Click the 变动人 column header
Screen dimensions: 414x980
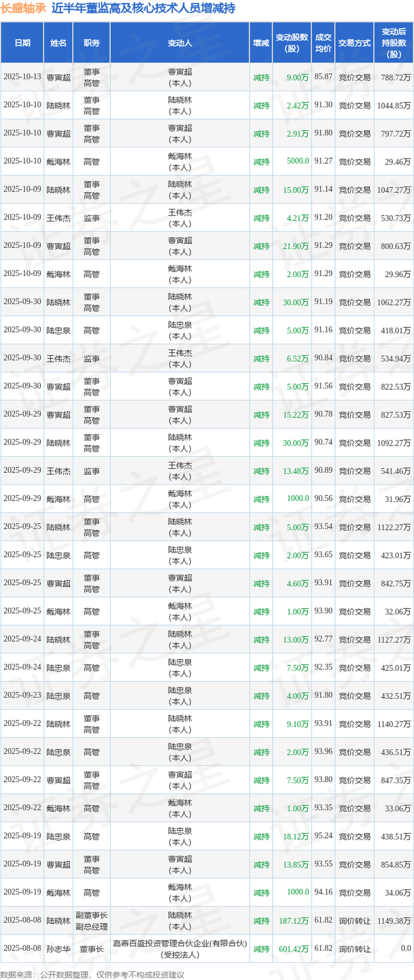[x=180, y=43]
